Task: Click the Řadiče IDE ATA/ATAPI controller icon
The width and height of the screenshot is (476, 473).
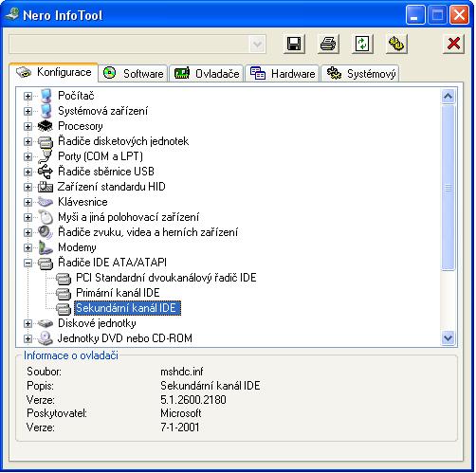Action: click(x=46, y=263)
